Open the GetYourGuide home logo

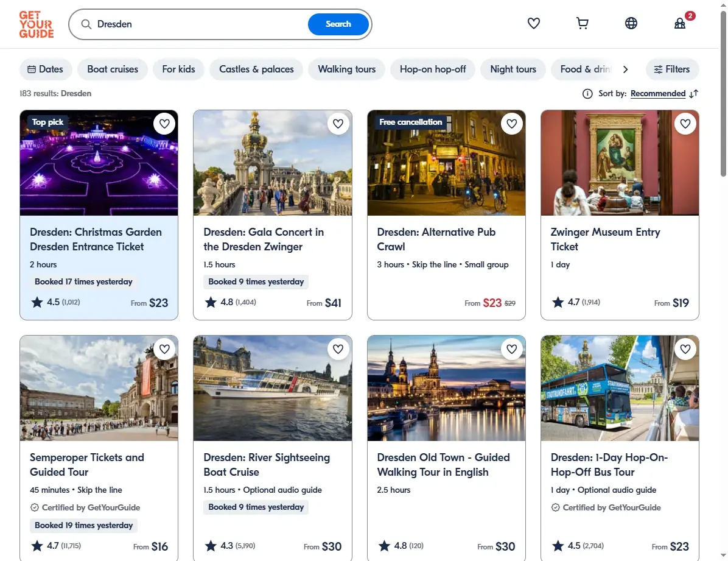coord(36,24)
